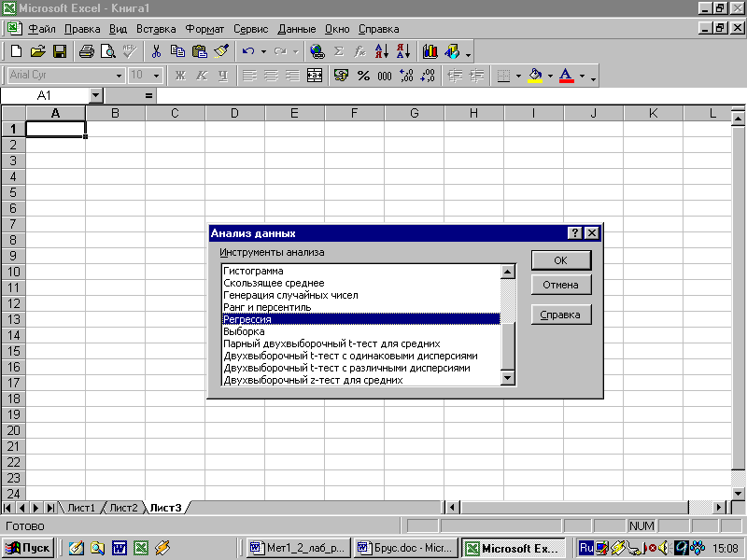Toggle align right
Image resolution: width=747 pixels, height=560 pixels.
click(x=292, y=76)
